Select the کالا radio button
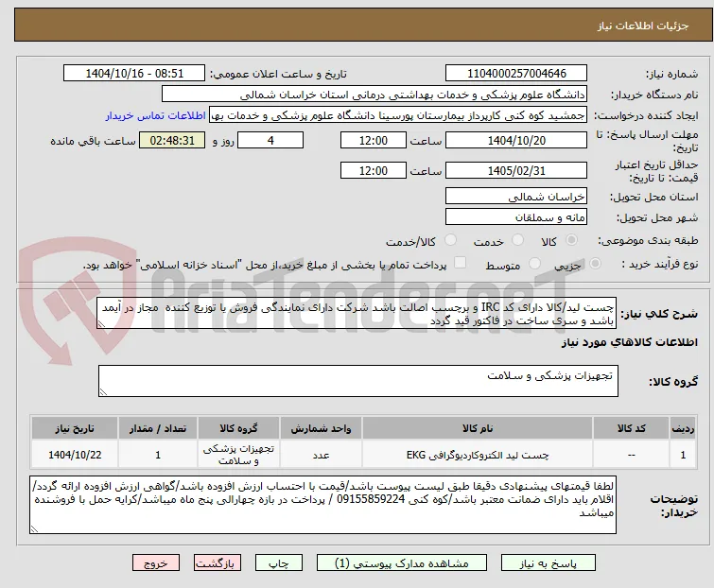The image size is (714, 588). (x=571, y=240)
